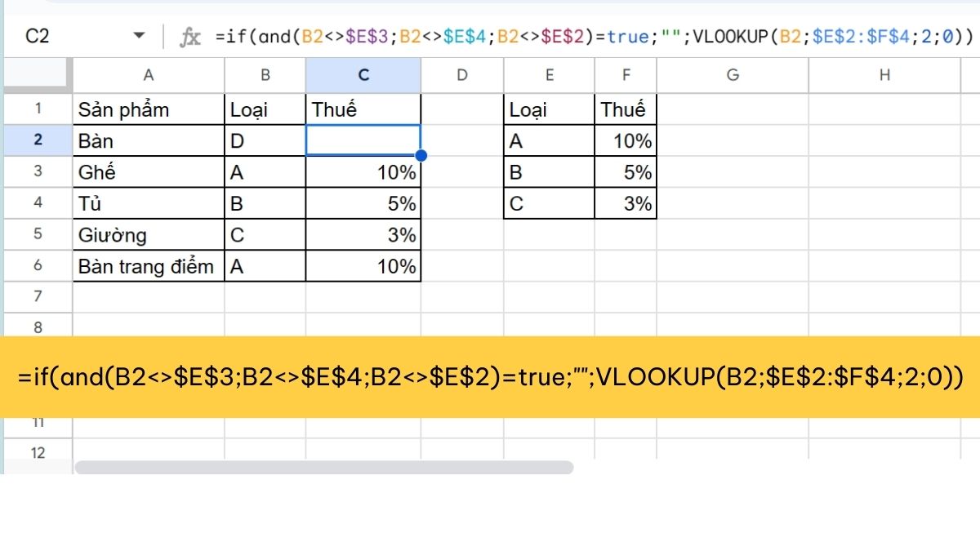
Task: Click cell C6 showing 10%
Action: pos(364,266)
